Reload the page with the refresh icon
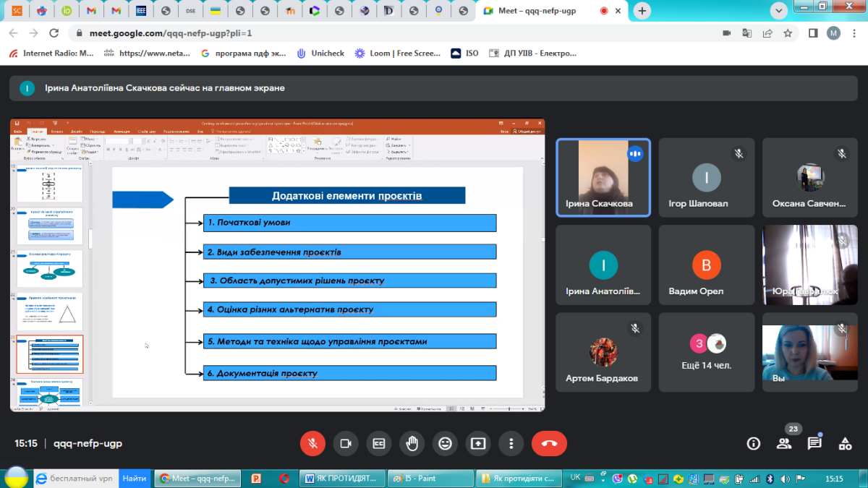 54,33
